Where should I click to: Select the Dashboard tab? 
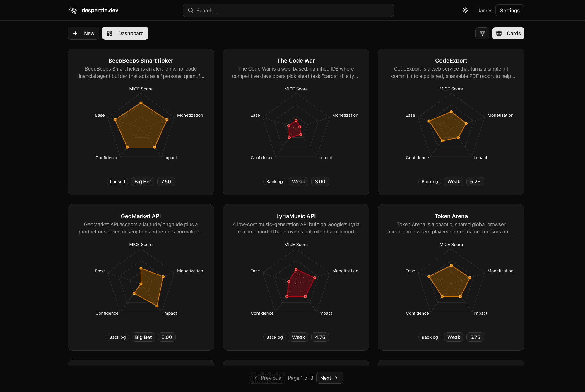tap(125, 33)
